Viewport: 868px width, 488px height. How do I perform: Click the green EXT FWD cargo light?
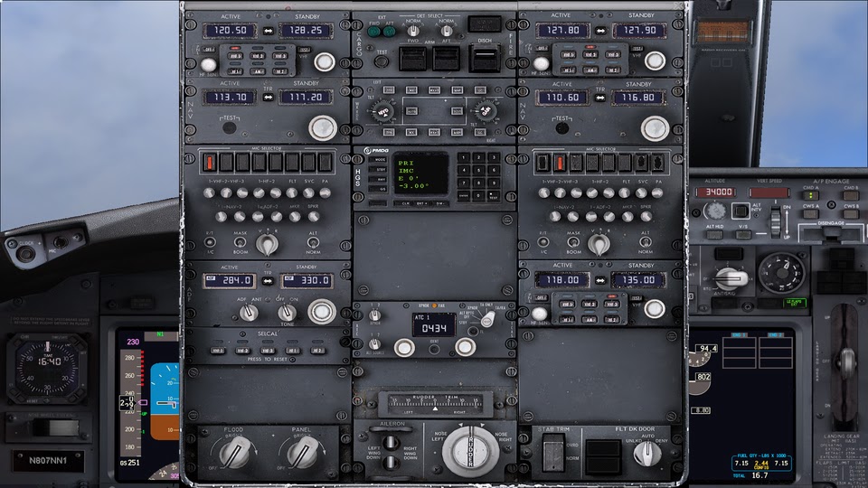374,32
